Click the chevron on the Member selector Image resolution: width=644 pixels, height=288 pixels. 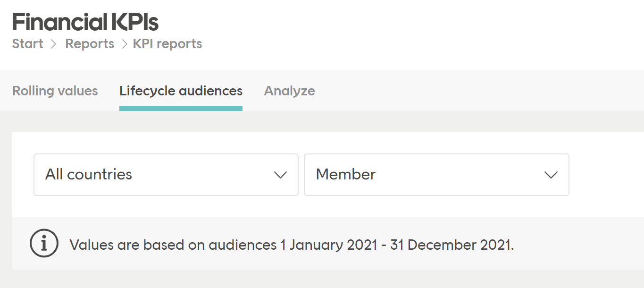point(551,175)
